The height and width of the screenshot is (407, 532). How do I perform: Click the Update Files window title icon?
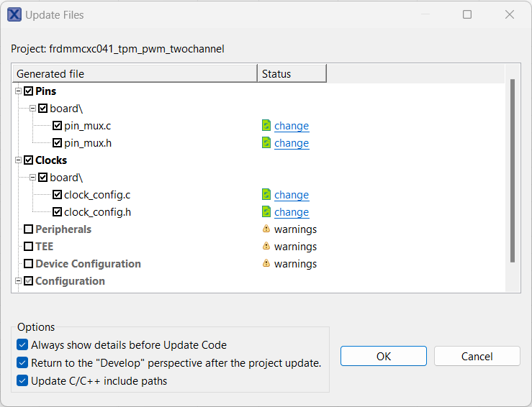(x=14, y=14)
